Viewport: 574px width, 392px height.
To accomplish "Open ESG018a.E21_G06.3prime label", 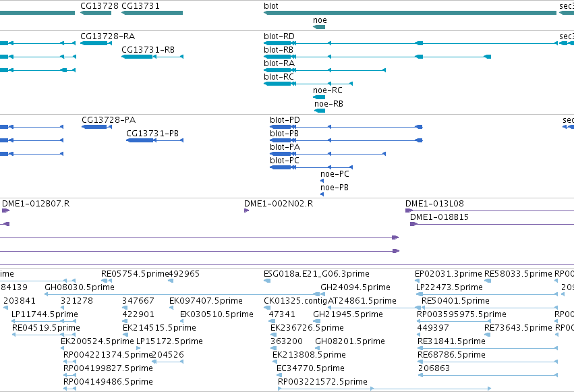I will (316, 274).
